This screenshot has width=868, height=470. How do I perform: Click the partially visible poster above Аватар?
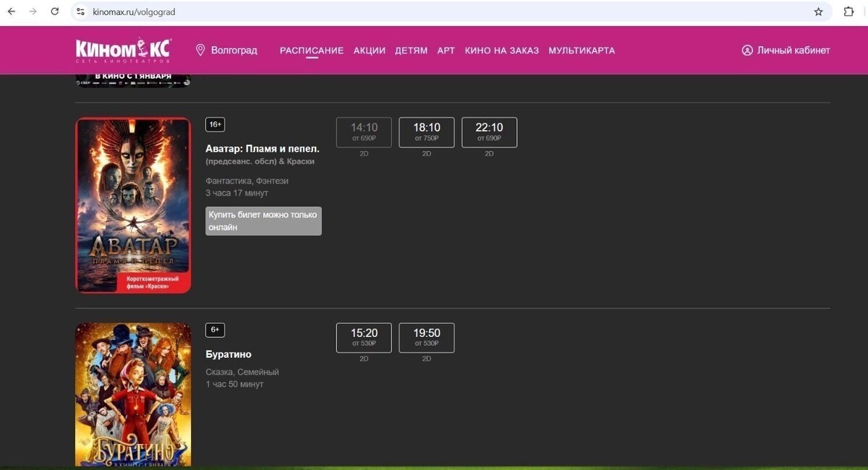(x=133, y=80)
